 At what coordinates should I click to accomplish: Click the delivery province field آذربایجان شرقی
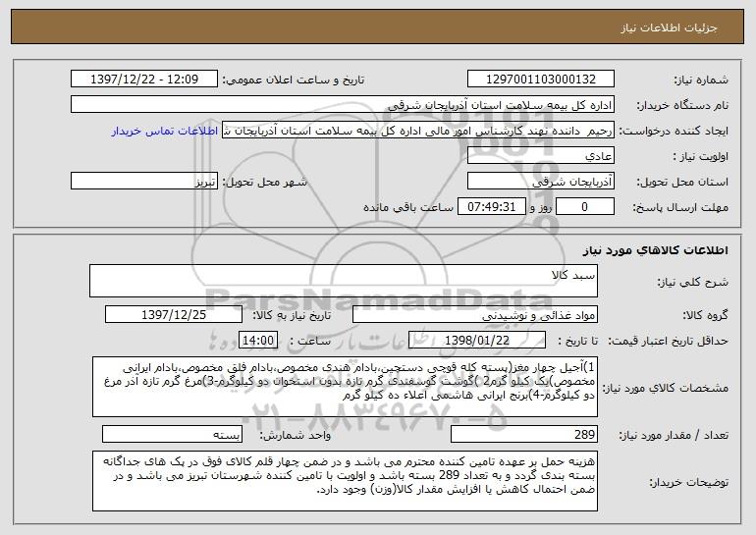(x=541, y=182)
